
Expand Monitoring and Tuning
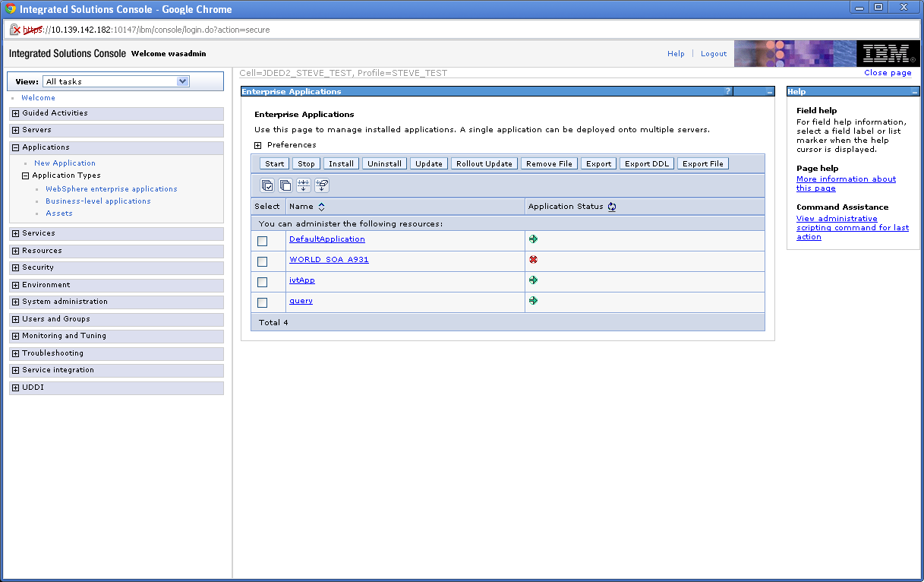[x=15, y=337]
